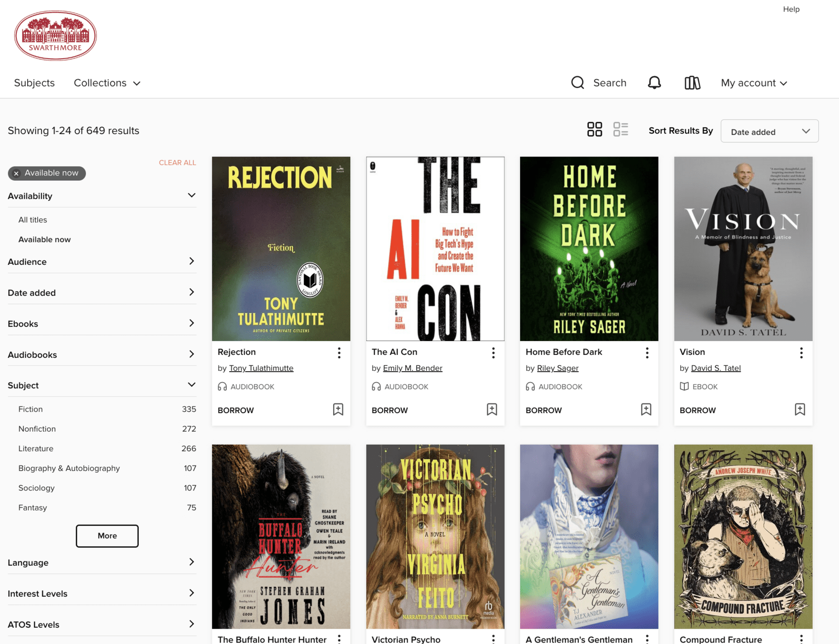Open the My account menu

[x=754, y=83]
